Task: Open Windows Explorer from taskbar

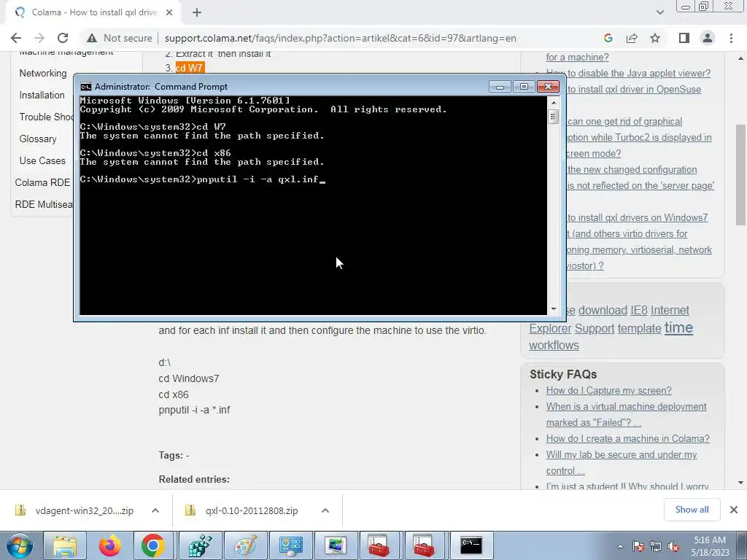Action: pos(65,545)
